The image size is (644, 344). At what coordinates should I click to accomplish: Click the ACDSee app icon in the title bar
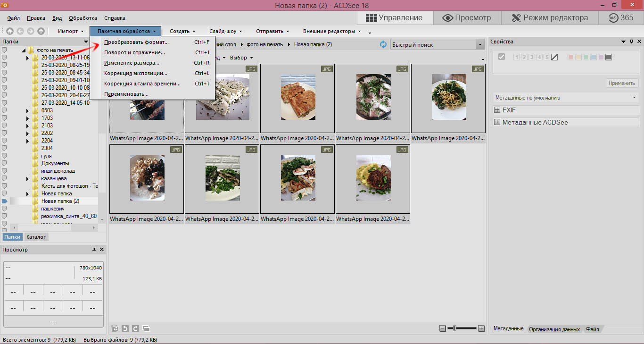(5, 5)
